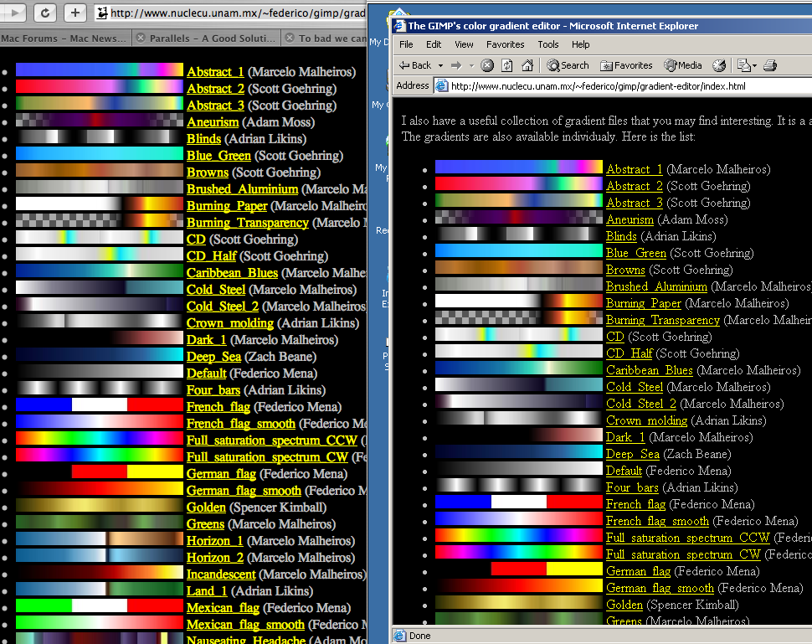Close the 'To bad we can' Safari tab
This screenshot has height=644, width=812.
(290, 38)
